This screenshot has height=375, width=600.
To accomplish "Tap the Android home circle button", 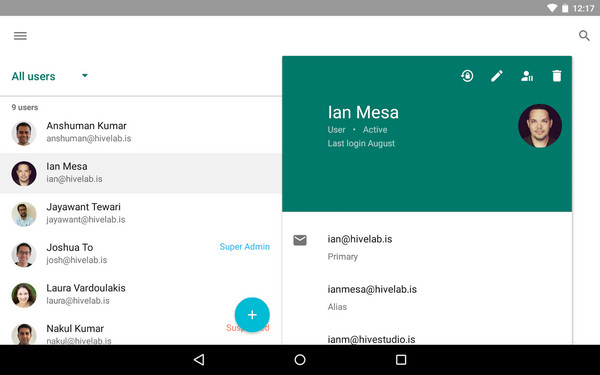I will pyautogui.click(x=300, y=360).
